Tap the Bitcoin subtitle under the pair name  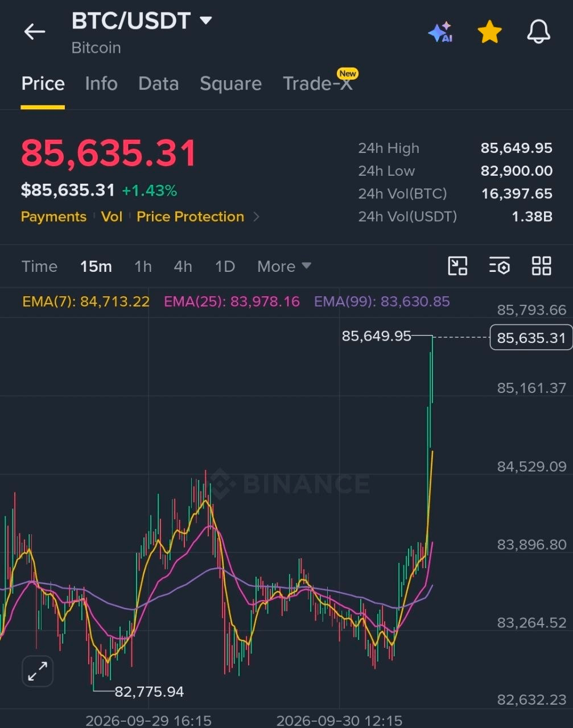(x=96, y=48)
